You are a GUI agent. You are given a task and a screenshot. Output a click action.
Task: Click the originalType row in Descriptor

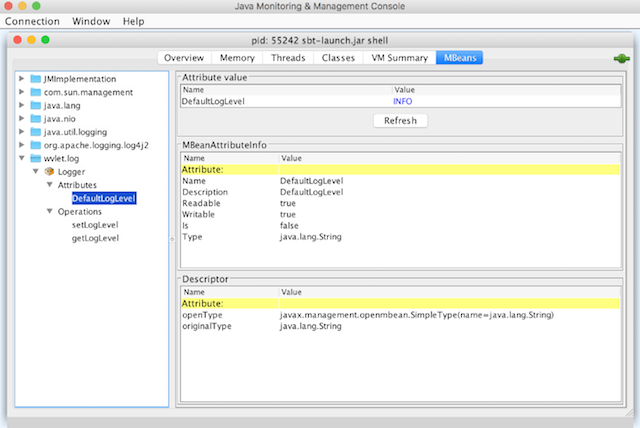pyautogui.click(x=400, y=326)
